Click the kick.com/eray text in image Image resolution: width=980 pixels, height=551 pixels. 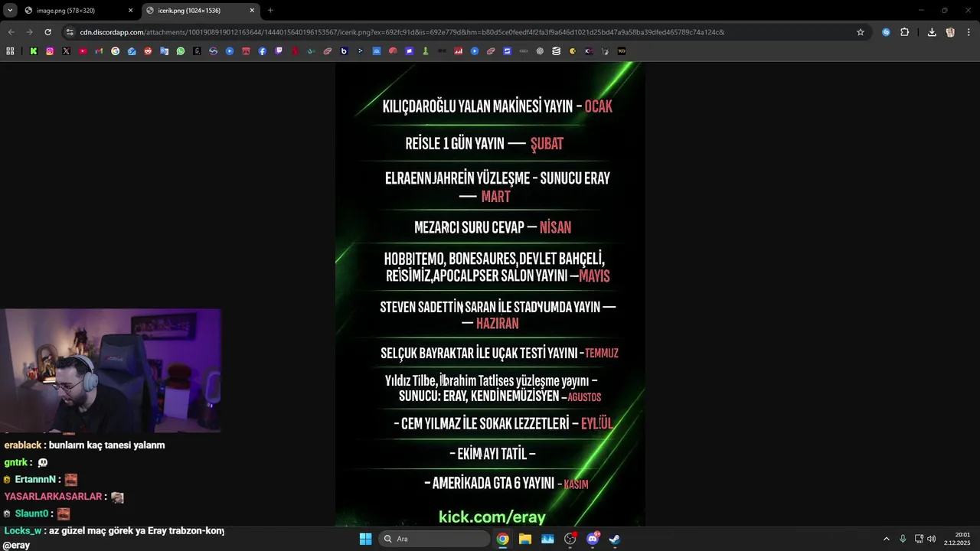[x=492, y=517]
